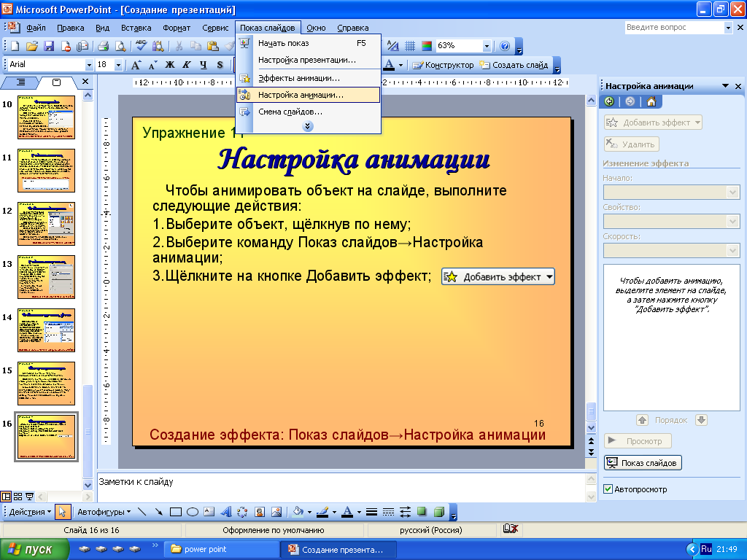Toggle italic formatting (К)
Viewport: 747px width, 560px height.
click(x=186, y=65)
